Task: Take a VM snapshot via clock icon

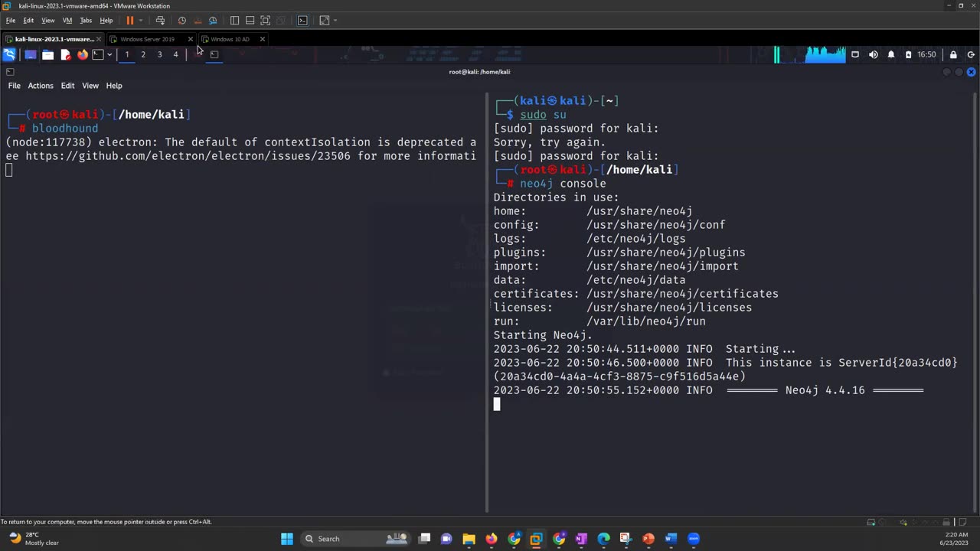Action: (181, 21)
